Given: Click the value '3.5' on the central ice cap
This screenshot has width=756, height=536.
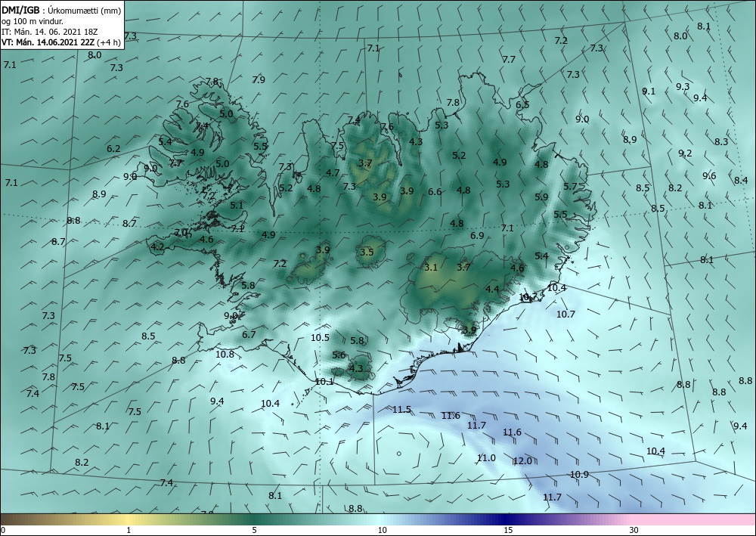Looking at the screenshot, I should point(367,252).
